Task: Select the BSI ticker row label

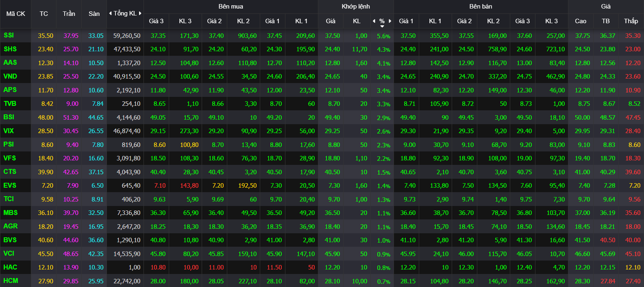Action: pos(9,117)
